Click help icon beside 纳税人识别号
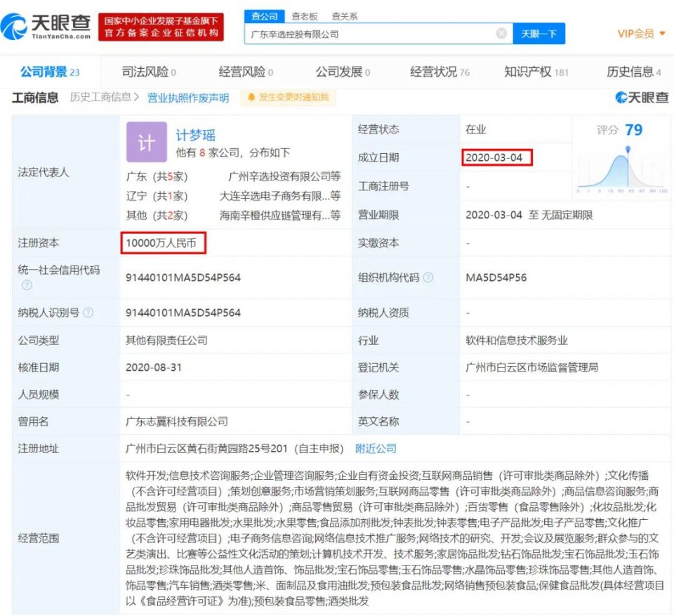 click(88, 313)
